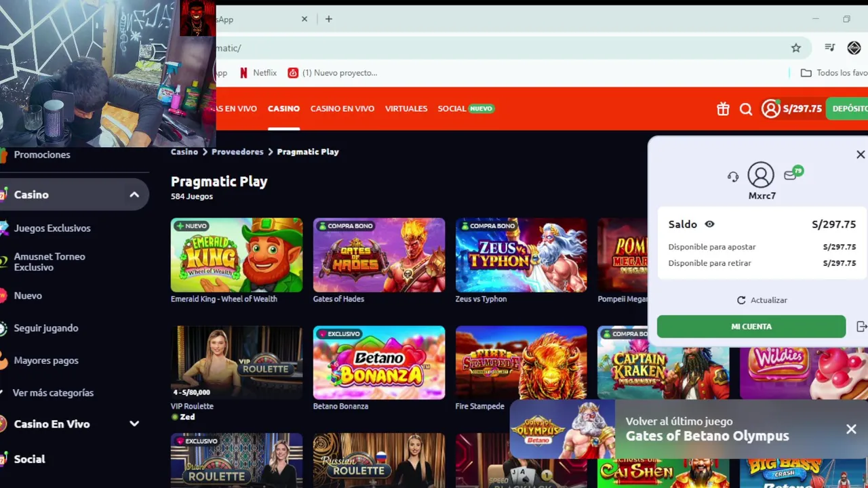868x488 pixels.
Task: Click the customer support headset icon
Action: [x=733, y=176]
